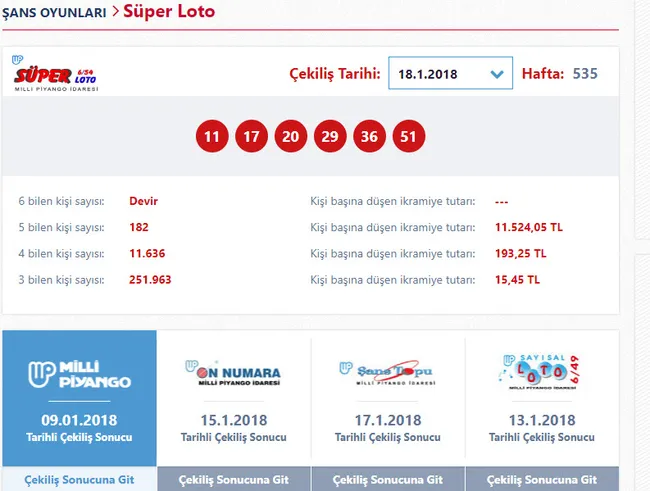Viewport: 650px width, 491px height.
Task: Open the Çekiliş Tarihi date dropdown
Action: 449,74
